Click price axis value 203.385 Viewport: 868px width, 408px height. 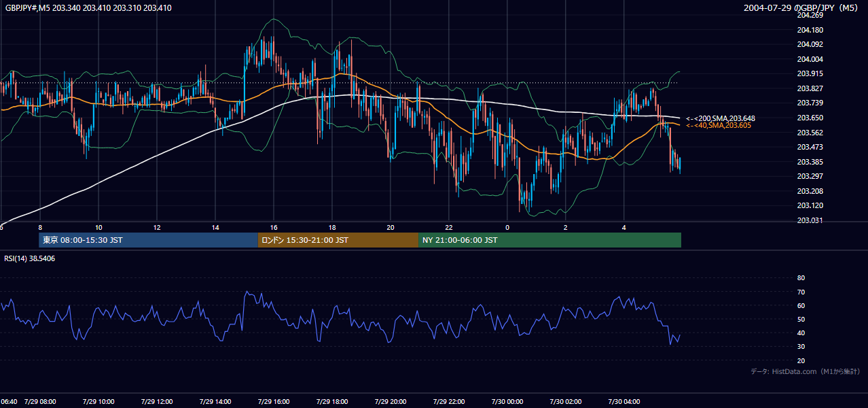(x=810, y=162)
